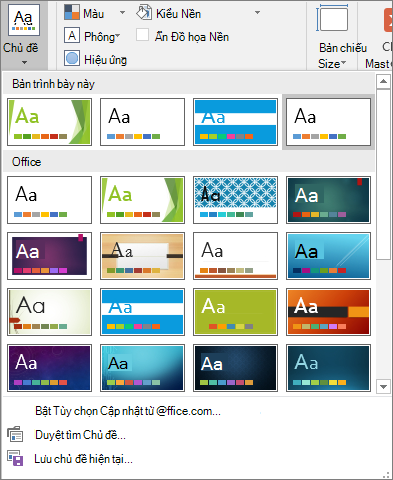Select the second white theme in Bản trình bày này
Image resolution: width=393 pixels, height=480 pixels.
142,122
